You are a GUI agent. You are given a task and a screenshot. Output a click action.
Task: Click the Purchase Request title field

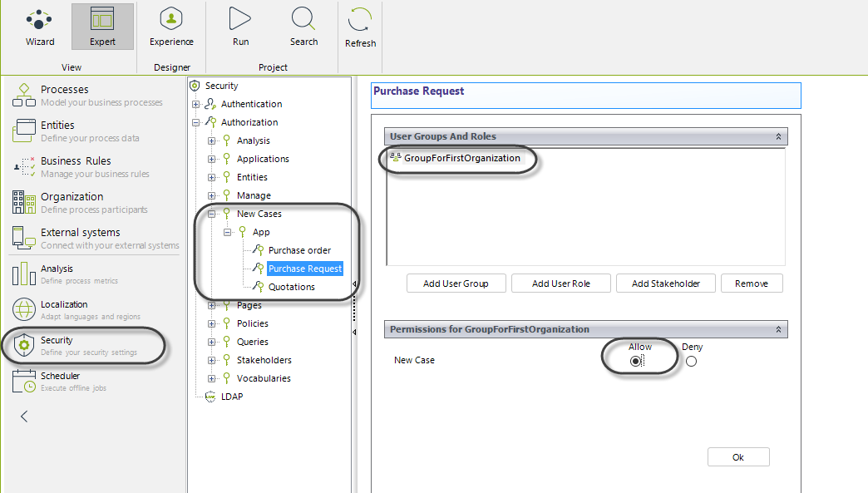(x=585, y=95)
